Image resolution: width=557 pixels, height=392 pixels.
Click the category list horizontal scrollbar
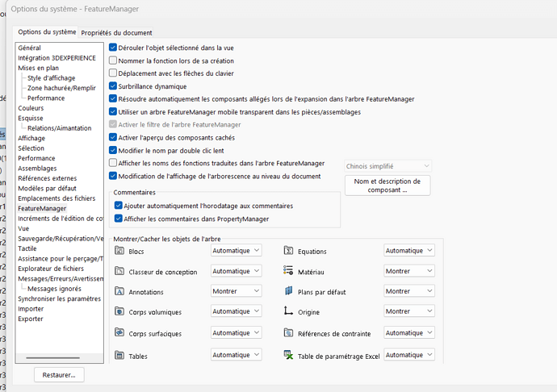[x=53, y=358]
